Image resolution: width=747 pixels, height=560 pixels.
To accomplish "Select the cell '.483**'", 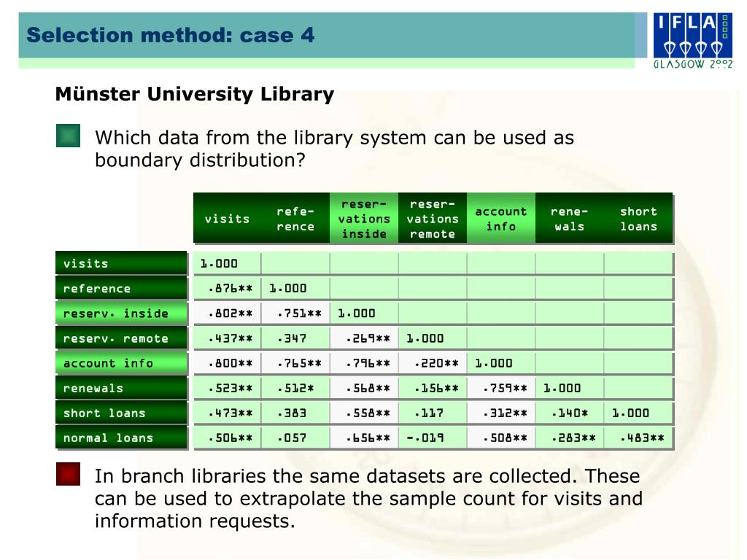I will pyautogui.click(x=638, y=437).
